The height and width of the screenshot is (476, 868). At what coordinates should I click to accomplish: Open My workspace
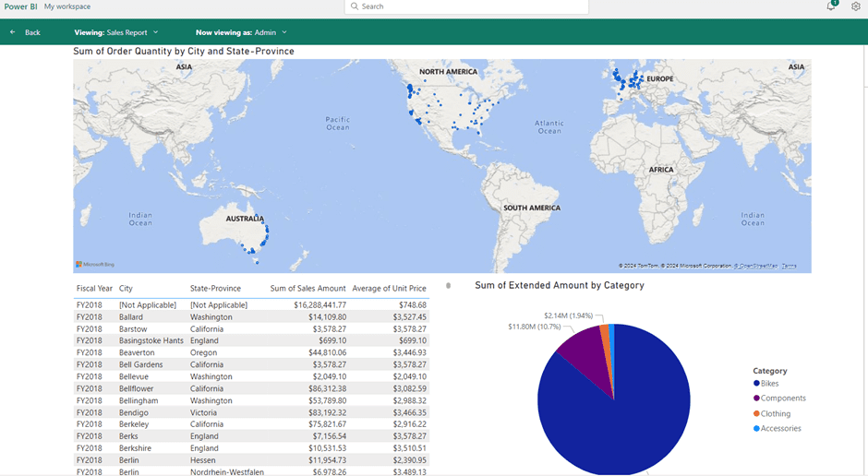[x=67, y=6]
